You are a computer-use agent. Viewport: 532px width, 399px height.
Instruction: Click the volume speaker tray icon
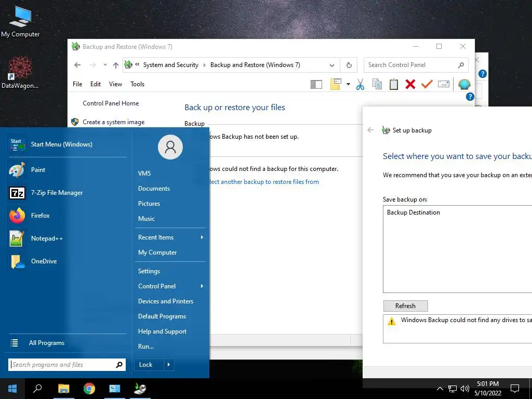(465, 389)
